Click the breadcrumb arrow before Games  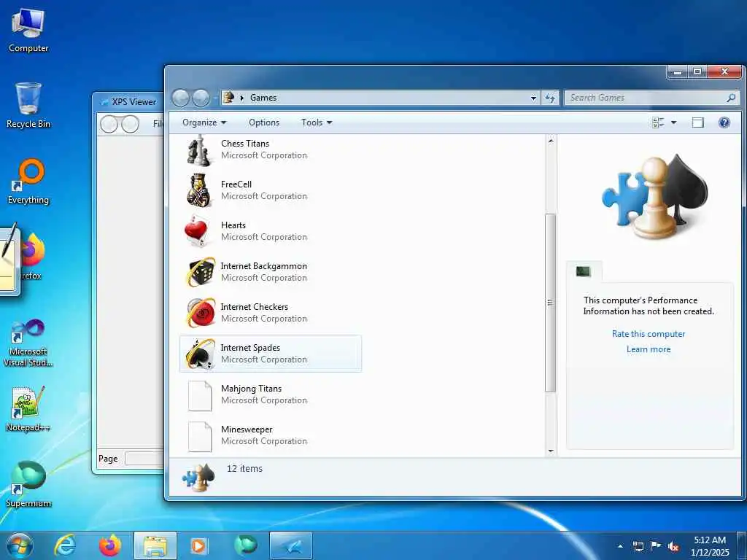pyautogui.click(x=242, y=98)
